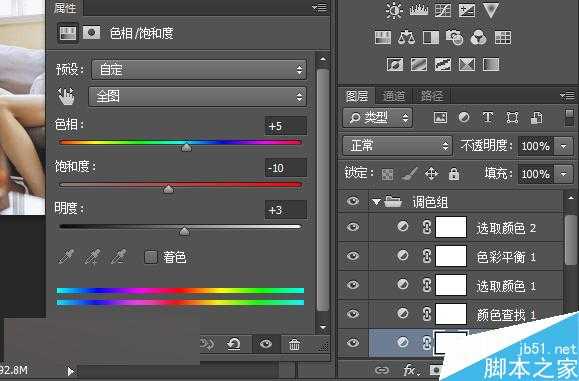
Task: Click the 饱和度 saturation slider handle
Action: (168, 189)
